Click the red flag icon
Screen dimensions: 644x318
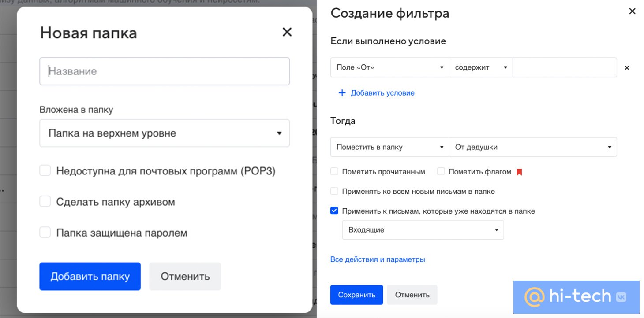pos(519,172)
